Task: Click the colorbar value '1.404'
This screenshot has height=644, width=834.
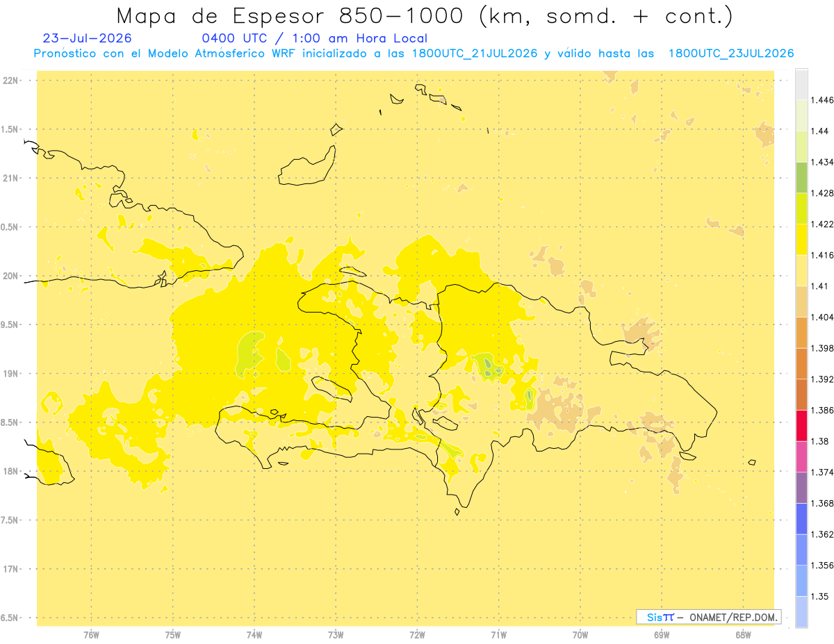Action: tap(821, 317)
